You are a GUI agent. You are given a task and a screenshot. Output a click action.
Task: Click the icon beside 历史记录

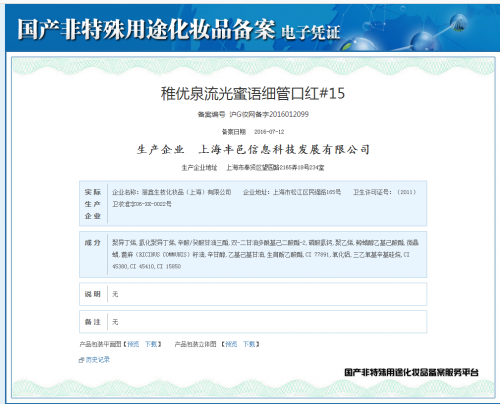point(82,360)
